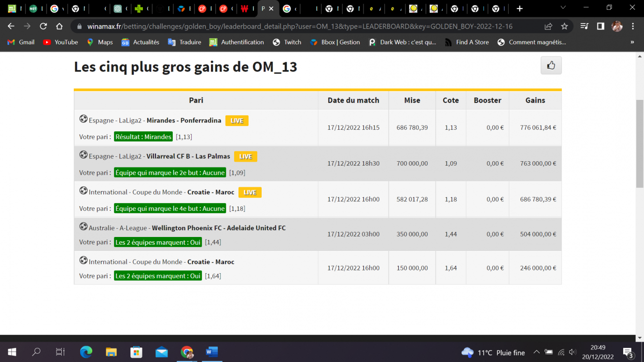Open the Actualités bookmark

tap(140, 42)
